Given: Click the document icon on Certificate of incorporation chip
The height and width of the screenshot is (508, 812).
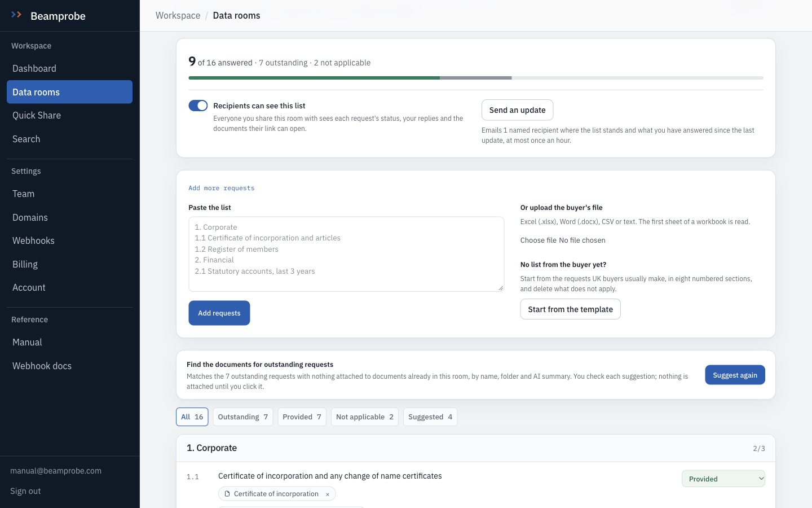Looking at the screenshot, I should tap(227, 494).
